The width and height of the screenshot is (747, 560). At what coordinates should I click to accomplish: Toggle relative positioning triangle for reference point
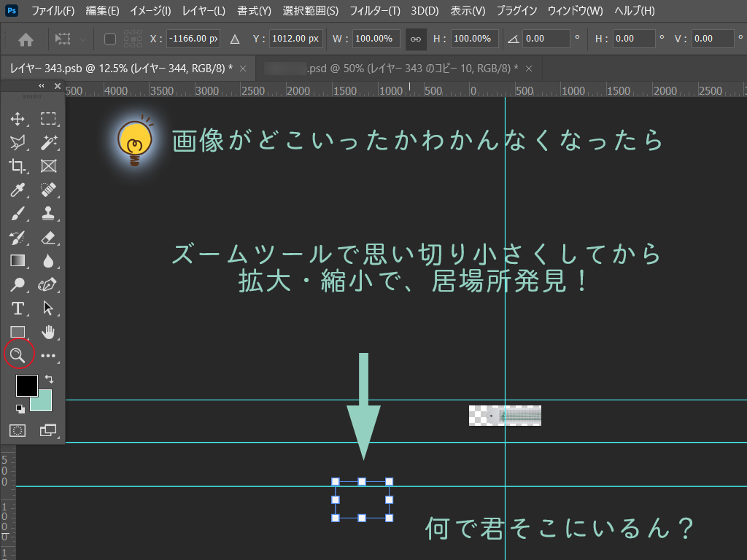click(234, 39)
